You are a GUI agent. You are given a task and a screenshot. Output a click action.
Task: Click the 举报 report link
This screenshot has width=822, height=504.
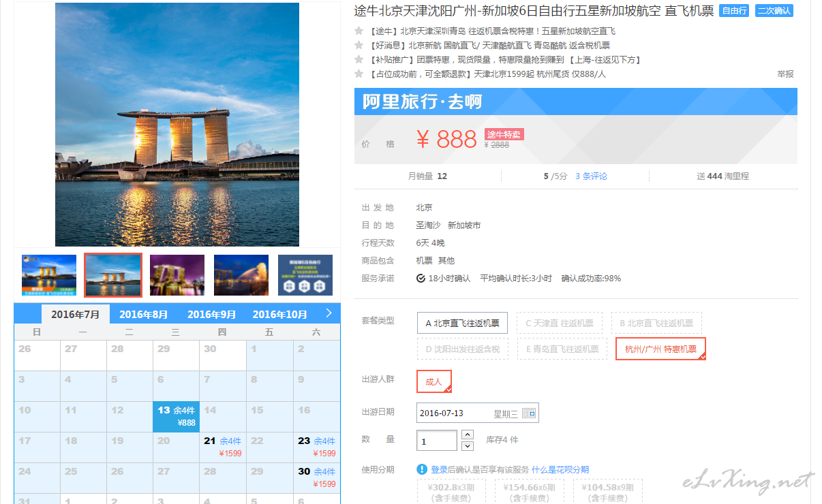[785, 74]
